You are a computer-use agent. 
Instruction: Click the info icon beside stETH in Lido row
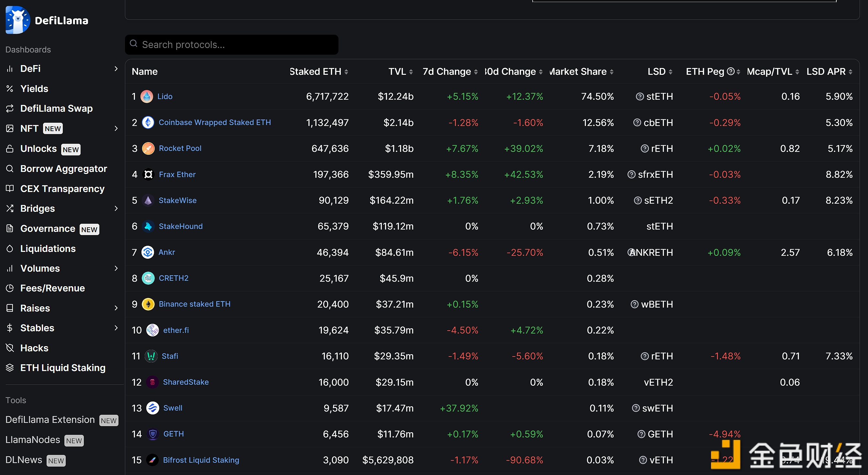(x=640, y=97)
